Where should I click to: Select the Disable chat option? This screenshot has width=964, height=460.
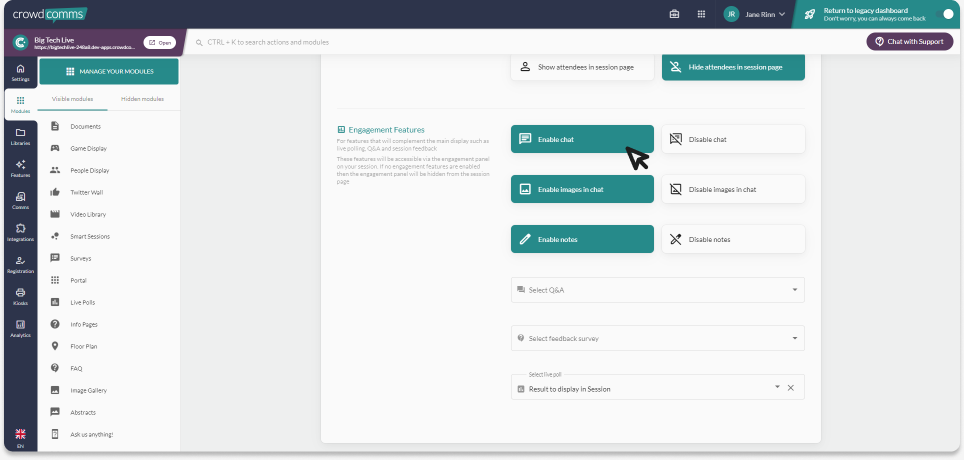tap(733, 139)
